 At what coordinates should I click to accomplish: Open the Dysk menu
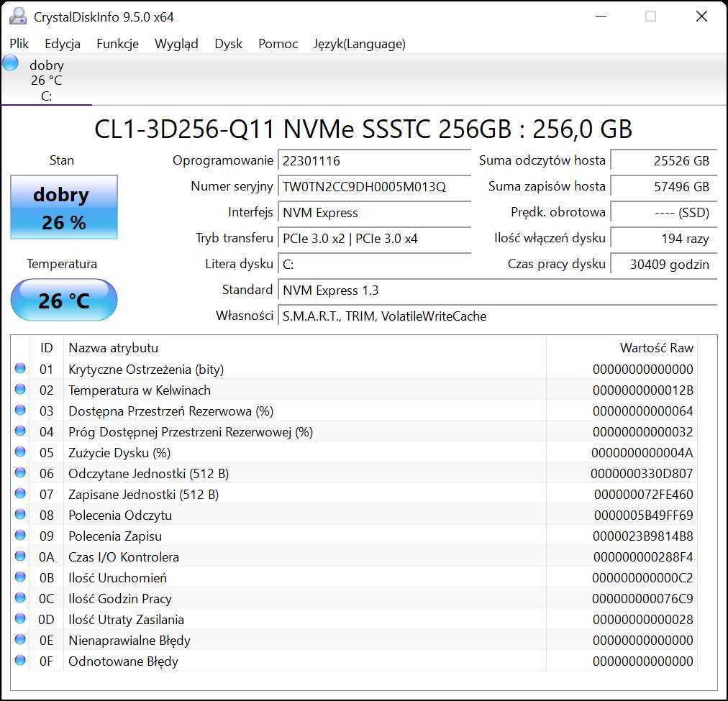(x=229, y=44)
